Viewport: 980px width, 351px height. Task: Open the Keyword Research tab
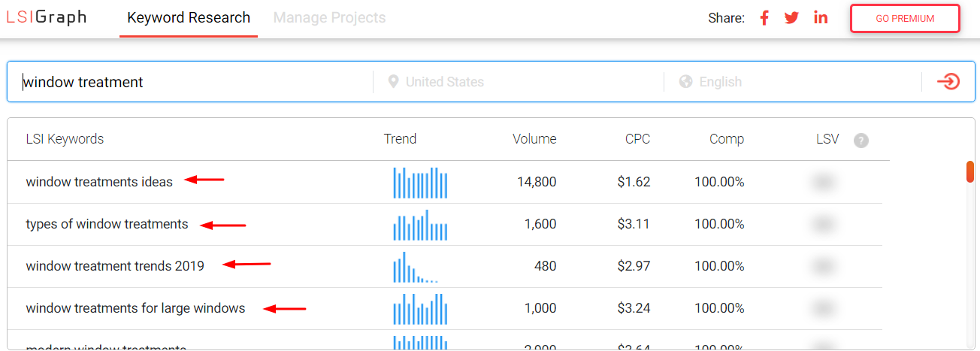189,17
